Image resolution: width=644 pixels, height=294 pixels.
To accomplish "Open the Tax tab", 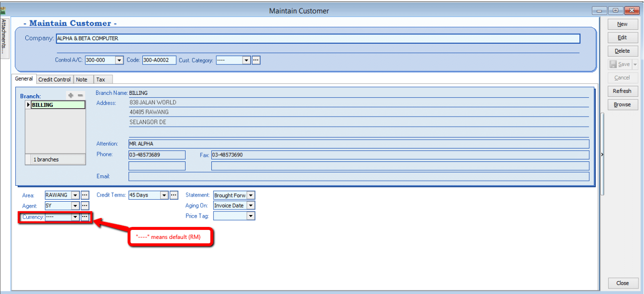I will (100, 79).
